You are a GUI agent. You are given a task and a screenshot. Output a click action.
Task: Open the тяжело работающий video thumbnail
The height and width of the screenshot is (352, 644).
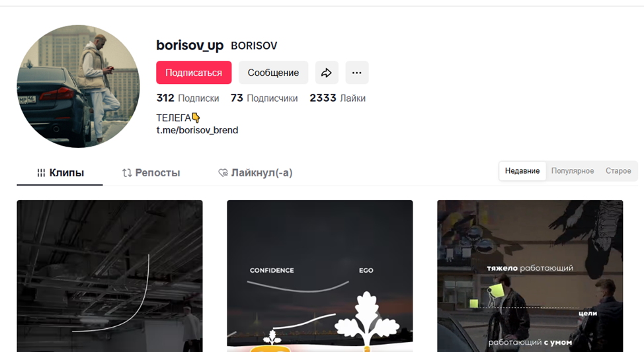[530, 276]
